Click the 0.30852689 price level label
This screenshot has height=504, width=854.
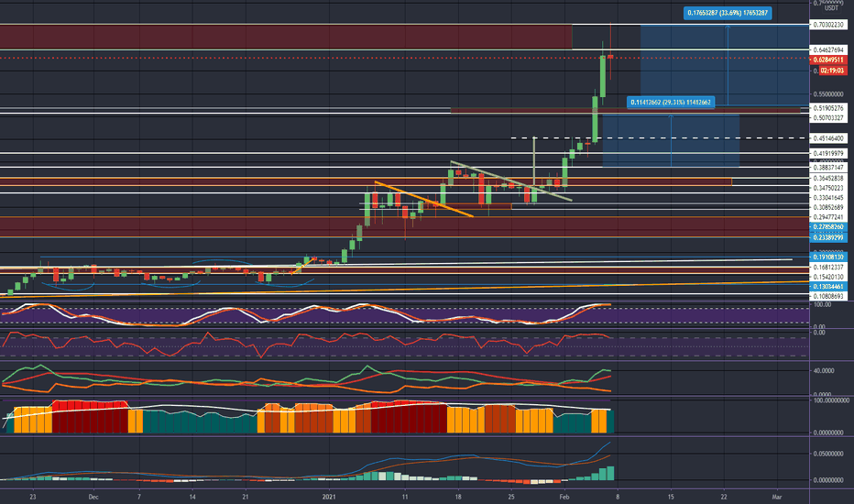[x=828, y=208]
